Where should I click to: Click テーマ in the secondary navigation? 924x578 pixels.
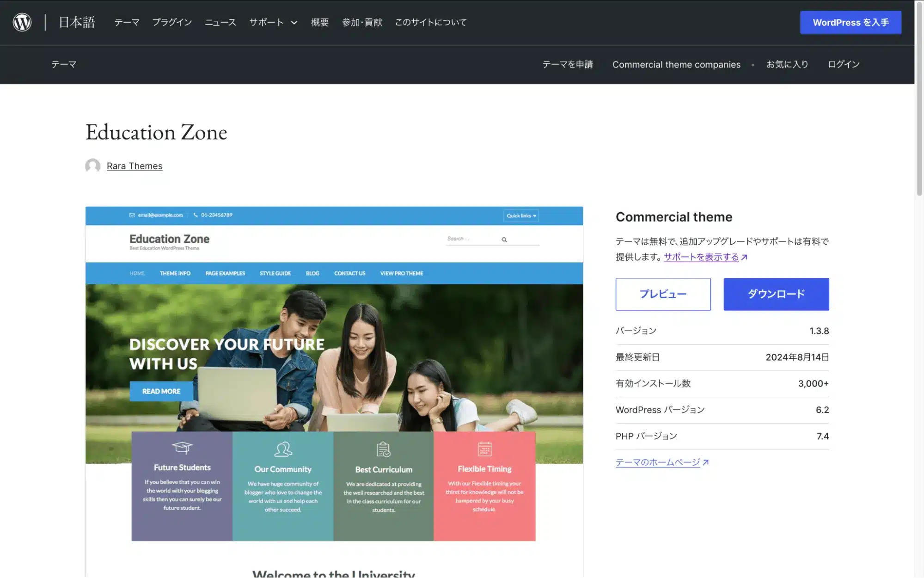point(64,64)
